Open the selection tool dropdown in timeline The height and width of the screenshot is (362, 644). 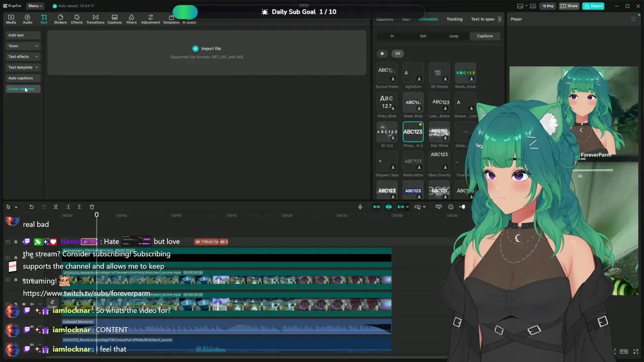(16, 207)
